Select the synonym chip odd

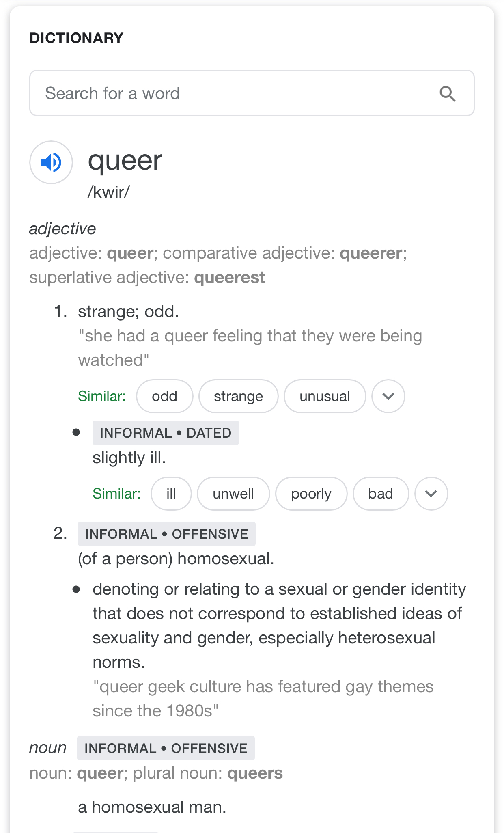point(164,396)
